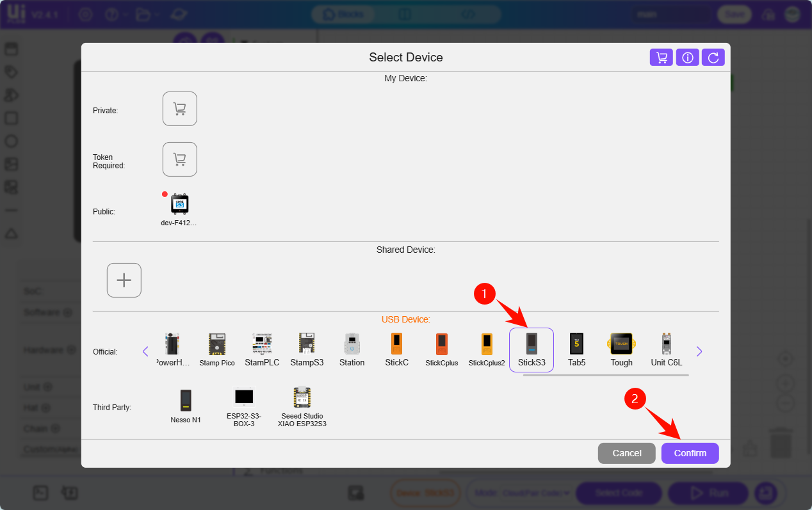Select the Private device cart placeholder

coord(180,109)
